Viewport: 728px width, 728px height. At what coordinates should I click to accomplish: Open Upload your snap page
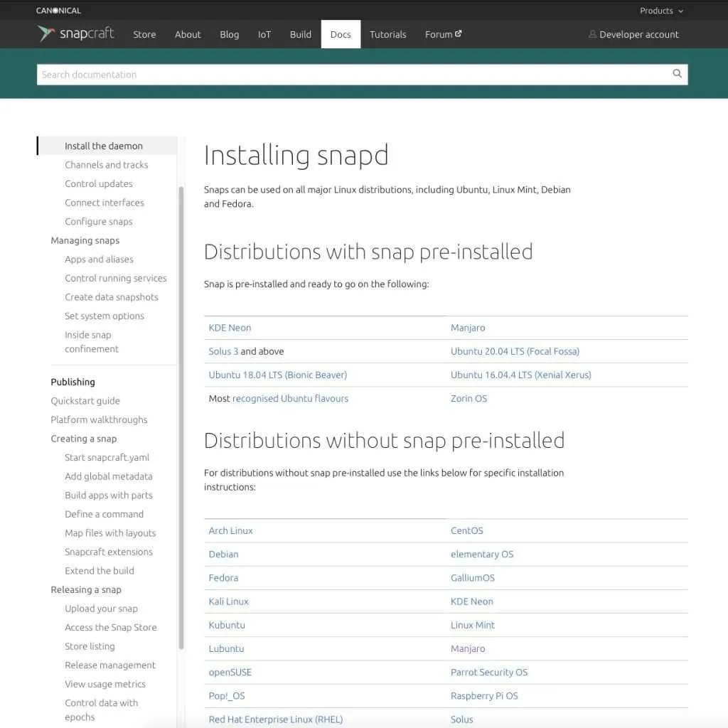[101, 609]
